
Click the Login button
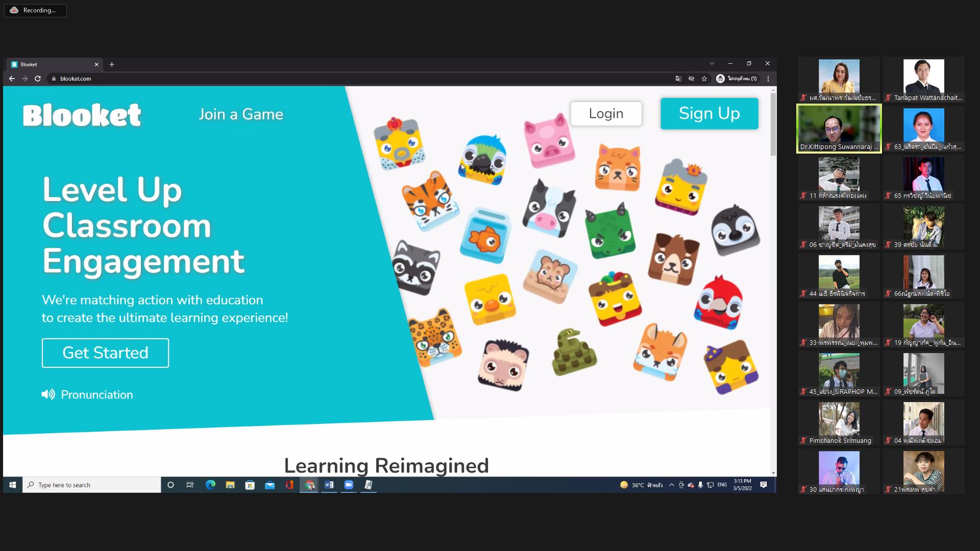606,113
